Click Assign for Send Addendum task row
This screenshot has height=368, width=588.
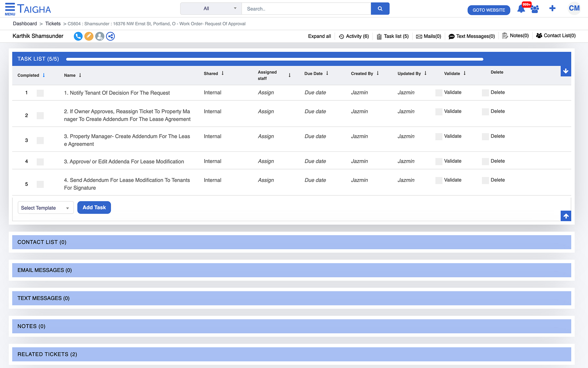tap(266, 180)
